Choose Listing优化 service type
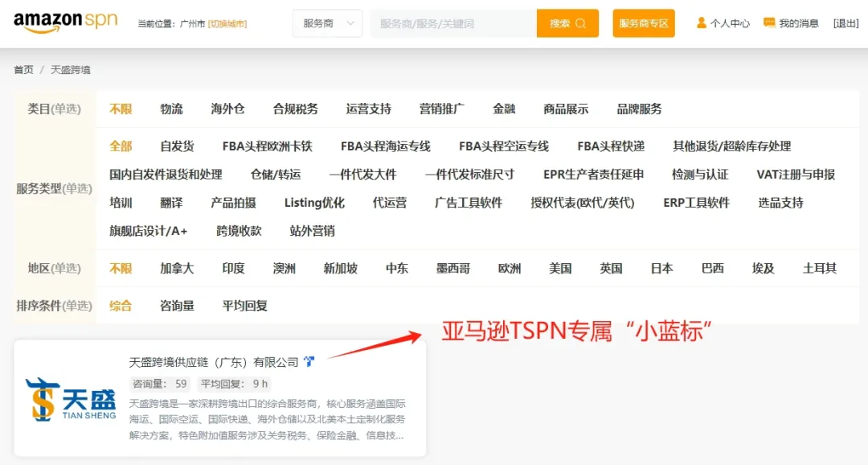868x465 pixels. (x=314, y=203)
